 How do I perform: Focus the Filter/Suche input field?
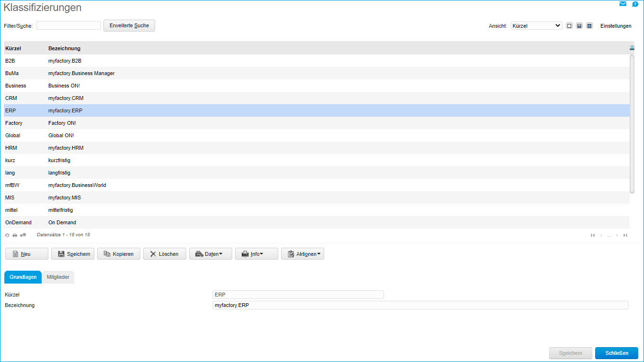(x=68, y=25)
